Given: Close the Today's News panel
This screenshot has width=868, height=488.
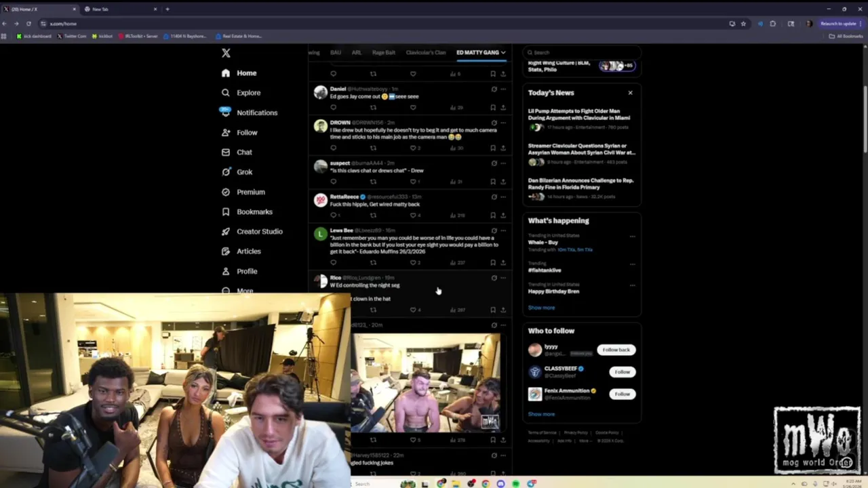Looking at the screenshot, I should coord(630,93).
